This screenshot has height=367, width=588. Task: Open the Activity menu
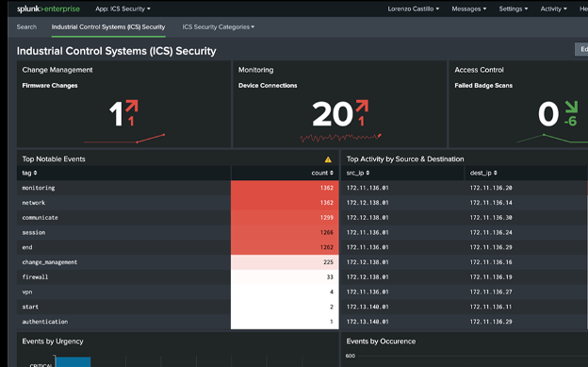pyautogui.click(x=553, y=8)
